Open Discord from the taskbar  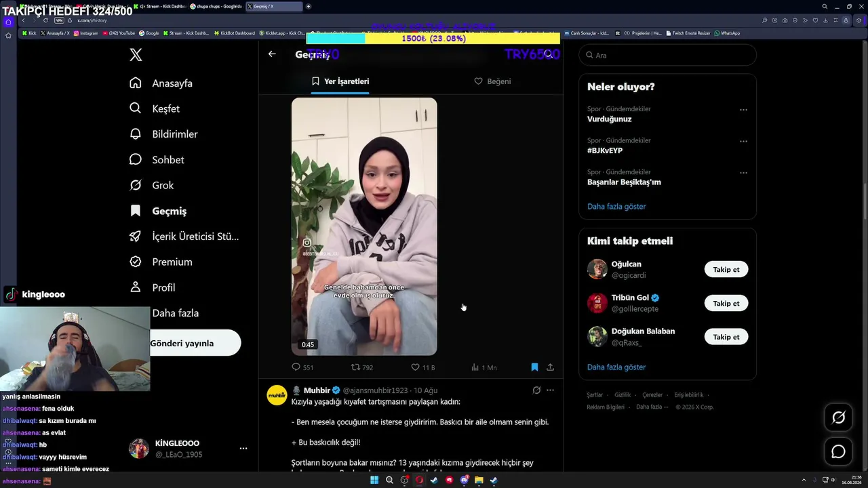464,481
